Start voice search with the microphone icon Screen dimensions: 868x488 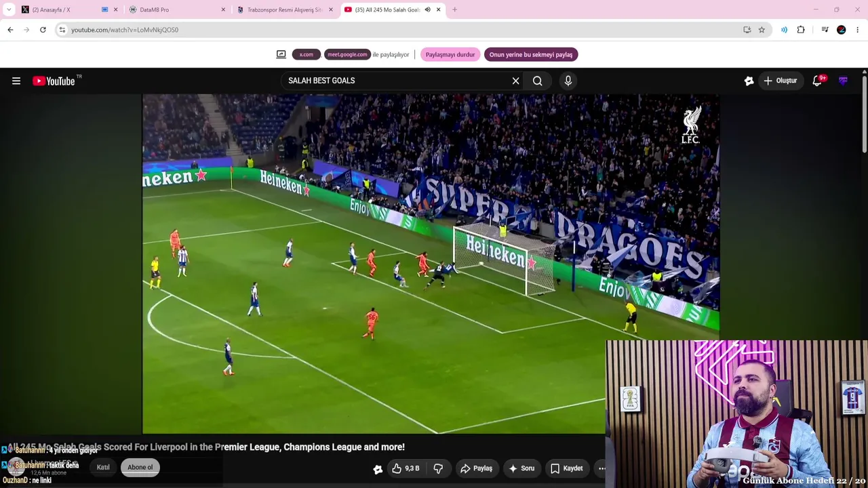tap(568, 81)
